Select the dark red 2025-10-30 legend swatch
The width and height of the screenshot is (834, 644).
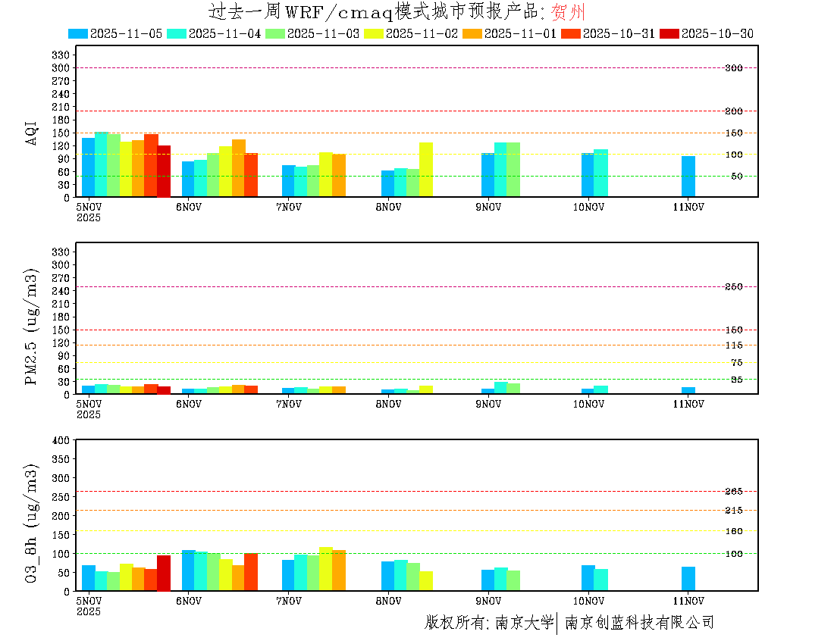click(x=669, y=33)
